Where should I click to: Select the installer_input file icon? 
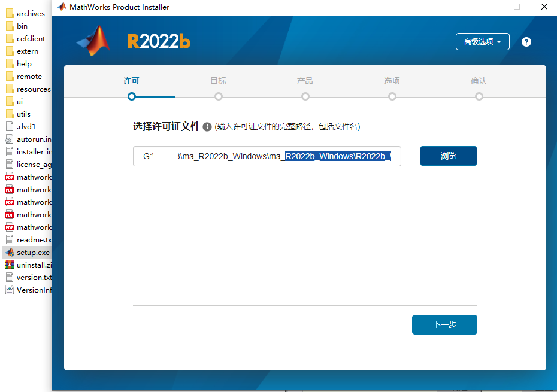[10, 152]
